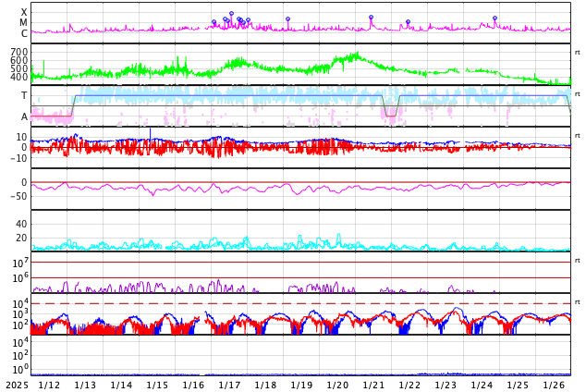
Task: Select the '40' axis value
Action: coord(21,224)
